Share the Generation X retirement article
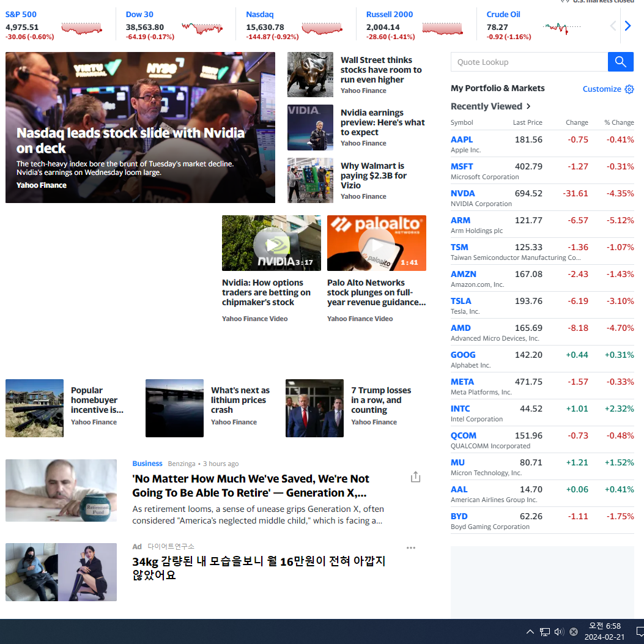 415,477
